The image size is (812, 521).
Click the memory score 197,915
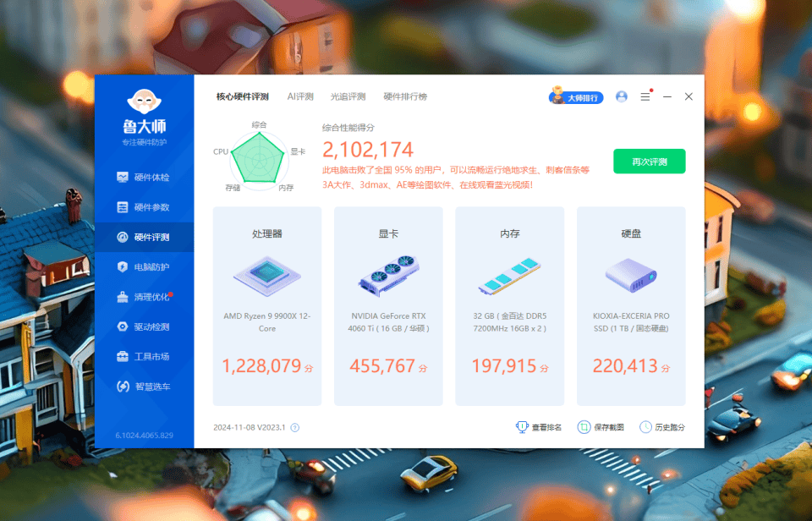(x=504, y=366)
